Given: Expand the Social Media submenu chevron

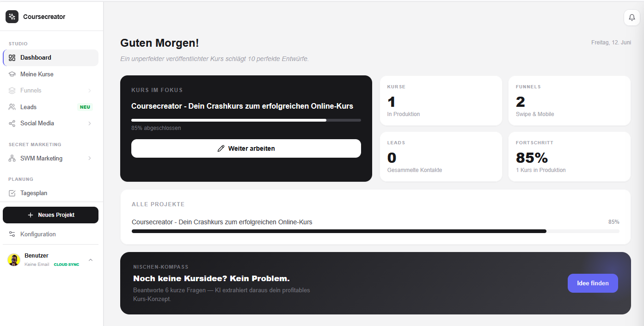Looking at the screenshot, I should coord(90,123).
